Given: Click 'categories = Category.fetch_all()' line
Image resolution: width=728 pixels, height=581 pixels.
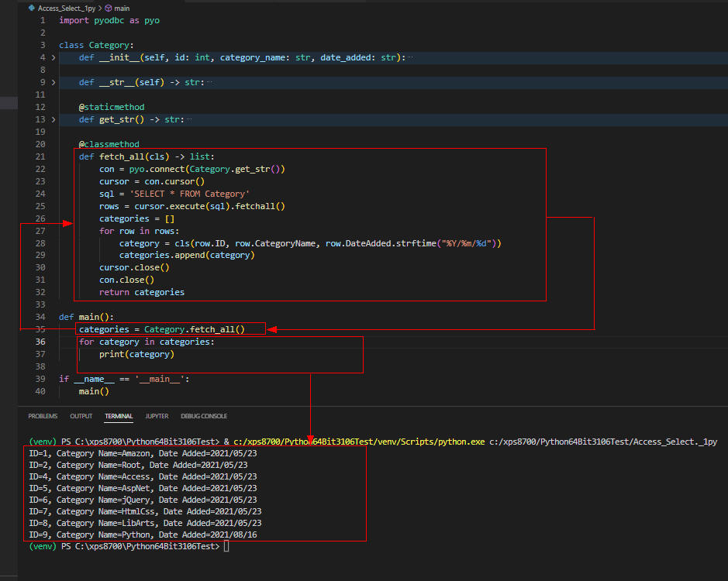Looking at the screenshot, I should coord(161,329).
